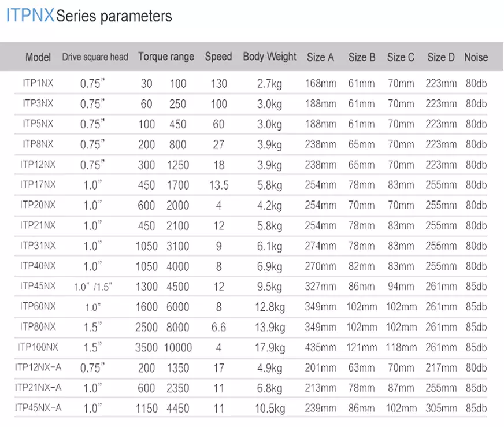Select the ITP45NX-A model cell
504x427 pixels.
(x=38, y=408)
